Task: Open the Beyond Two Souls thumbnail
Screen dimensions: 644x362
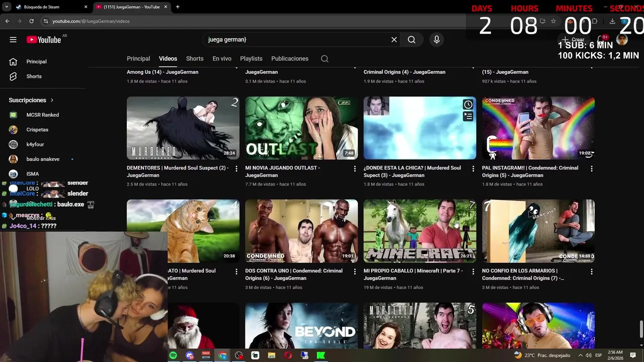Action: coord(301,325)
